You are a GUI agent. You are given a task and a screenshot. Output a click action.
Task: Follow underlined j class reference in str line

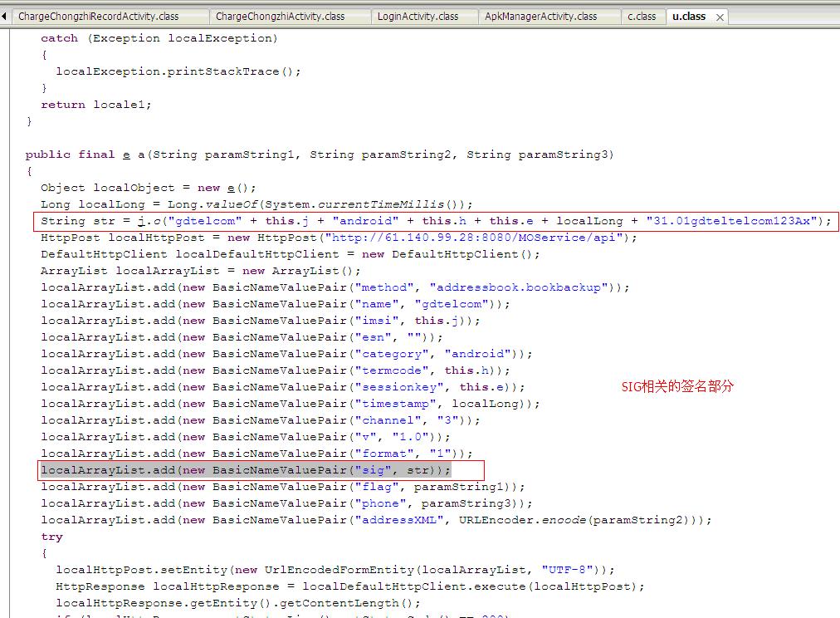click(141, 221)
